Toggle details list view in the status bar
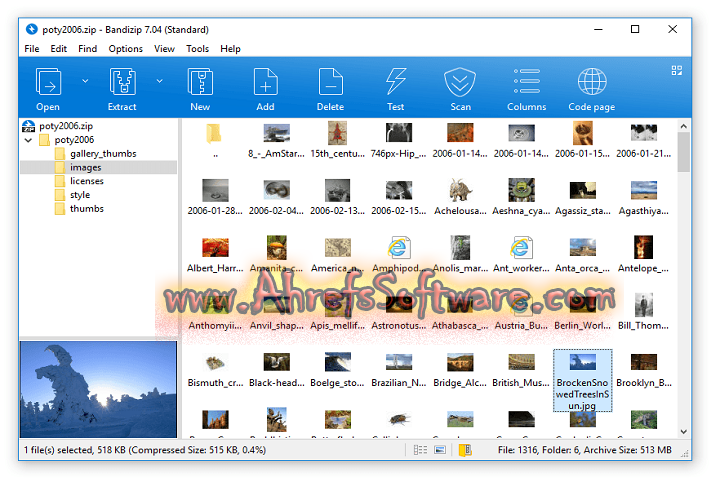The image size is (720, 480). [x=421, y=451]
